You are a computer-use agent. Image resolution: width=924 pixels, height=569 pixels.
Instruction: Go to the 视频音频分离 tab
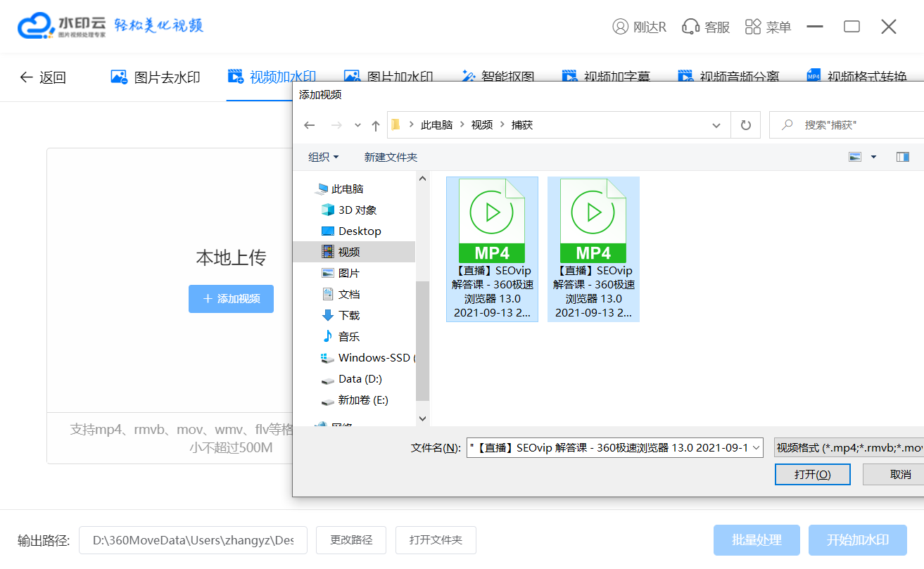coord(728,77)
